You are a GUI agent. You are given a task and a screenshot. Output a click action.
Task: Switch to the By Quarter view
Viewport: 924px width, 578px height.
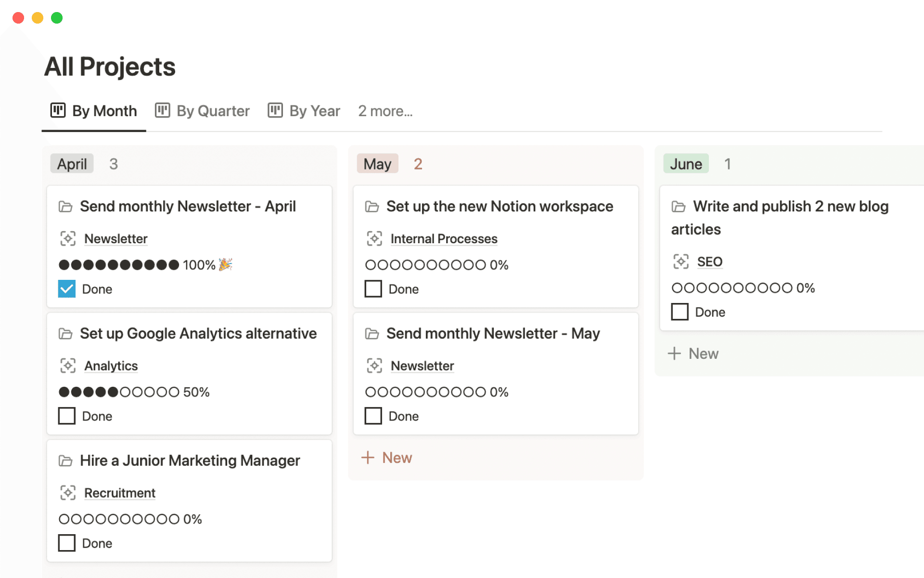(213, 111)
